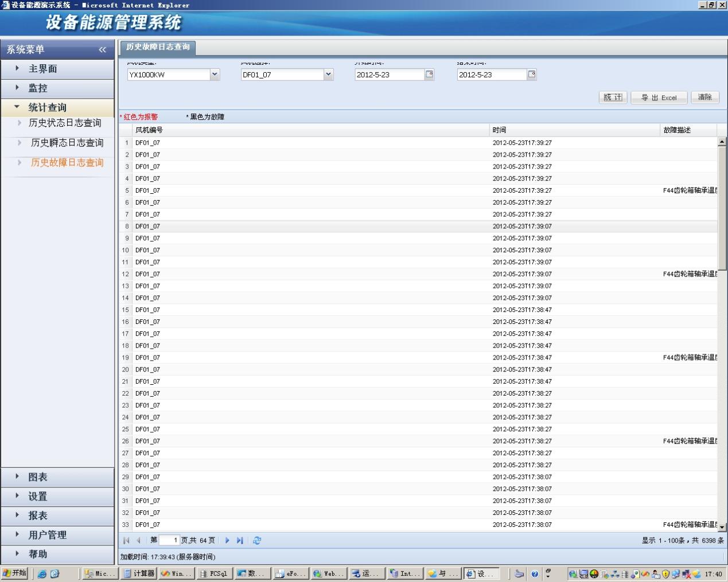Advance to the next results page
The image size is (728, 582).
227,540
